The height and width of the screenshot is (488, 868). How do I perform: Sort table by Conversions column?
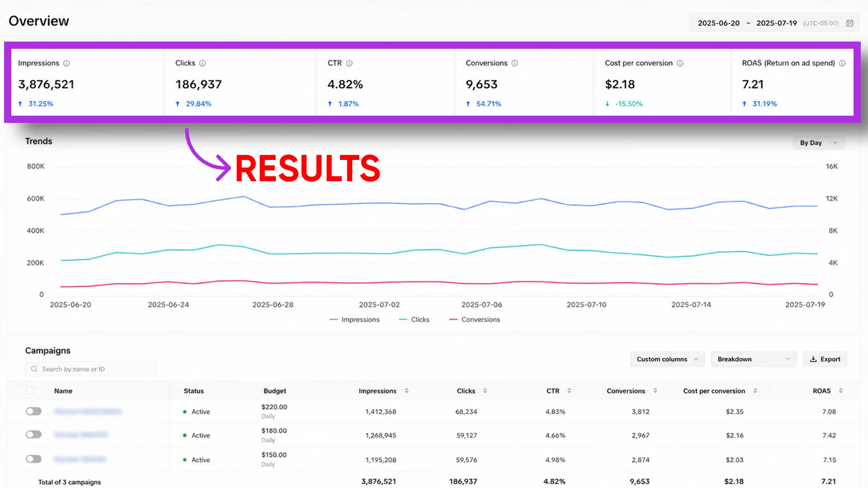tap(655, 391)
